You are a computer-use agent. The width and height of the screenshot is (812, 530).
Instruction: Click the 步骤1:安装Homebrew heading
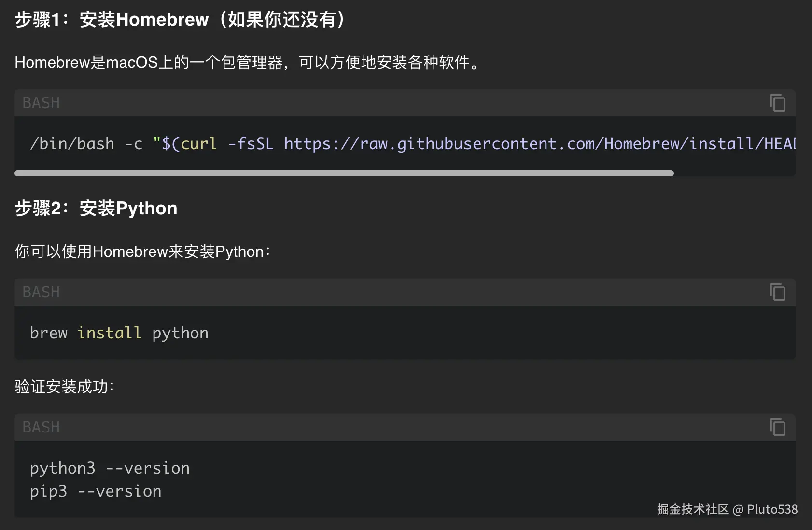180,20
